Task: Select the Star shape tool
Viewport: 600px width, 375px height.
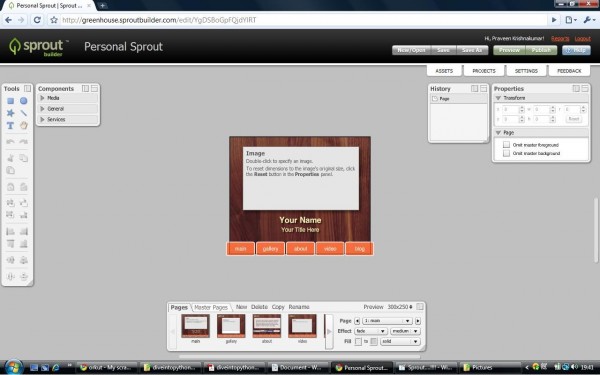Action: [x=11, y=113]
